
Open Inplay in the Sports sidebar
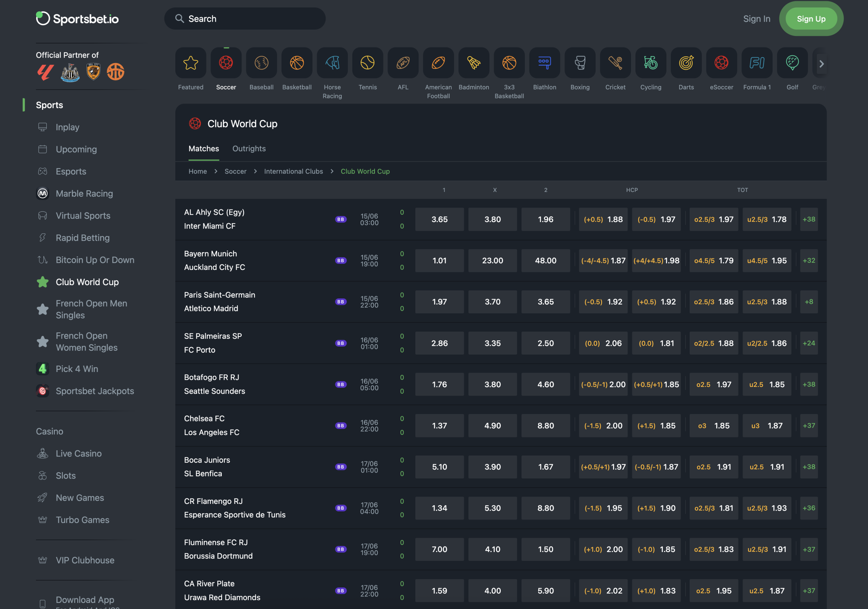point(67,127)
